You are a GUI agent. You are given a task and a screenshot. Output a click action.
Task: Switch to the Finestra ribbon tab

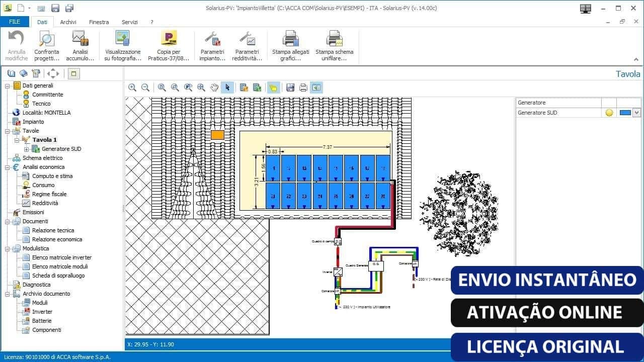[x=99, y=22]
